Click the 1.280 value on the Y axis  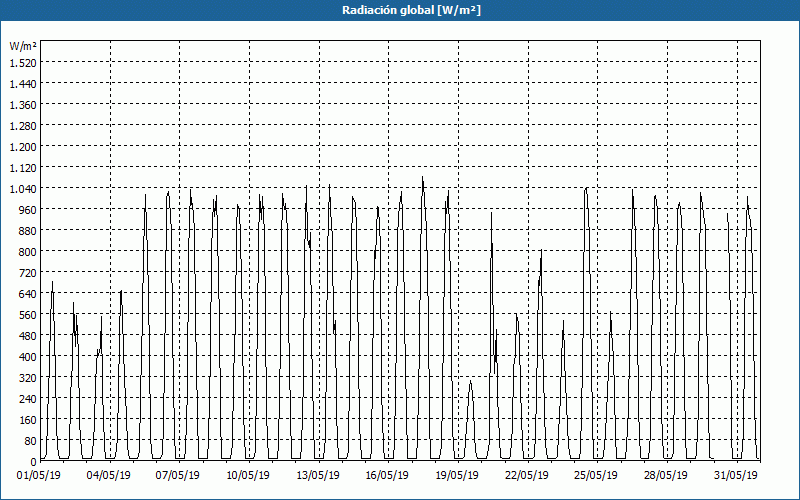pyautogui.click(x=23, y=126)
